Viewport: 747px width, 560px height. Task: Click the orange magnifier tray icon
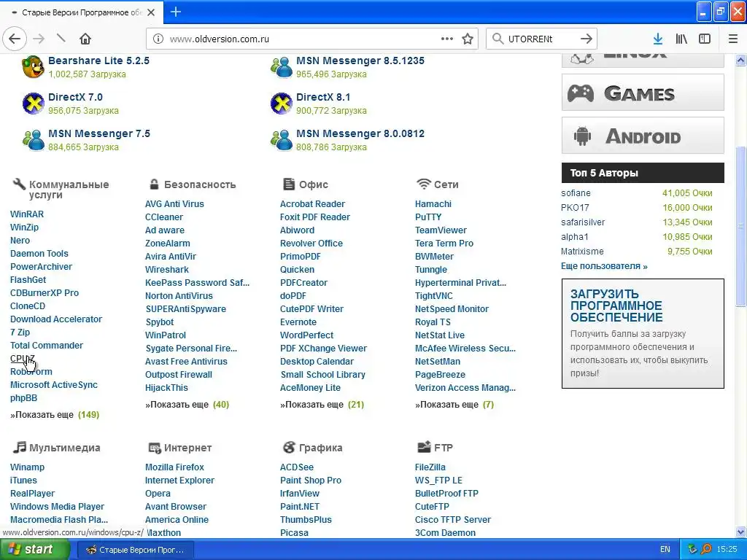(x=706, y=550)
